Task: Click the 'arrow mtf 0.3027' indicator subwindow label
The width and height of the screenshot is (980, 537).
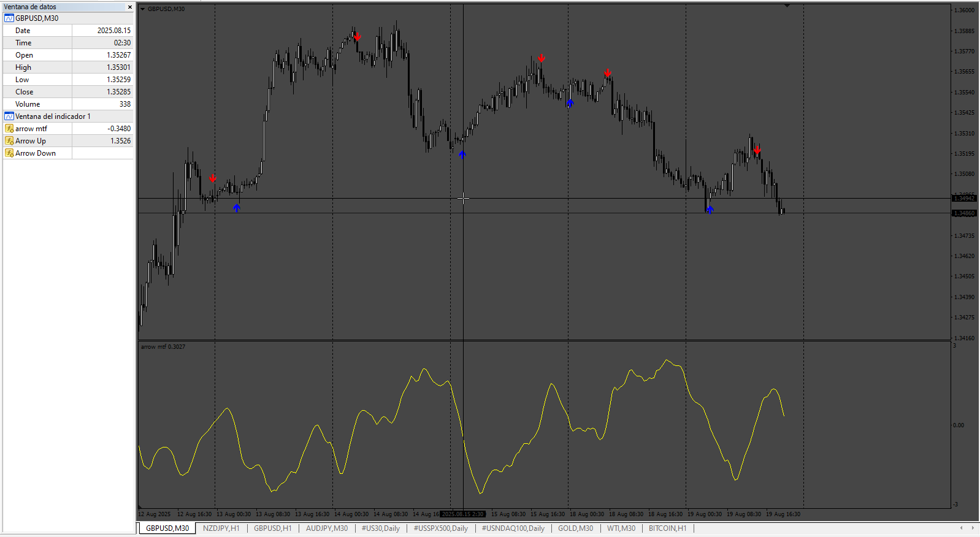Action: 163,347
